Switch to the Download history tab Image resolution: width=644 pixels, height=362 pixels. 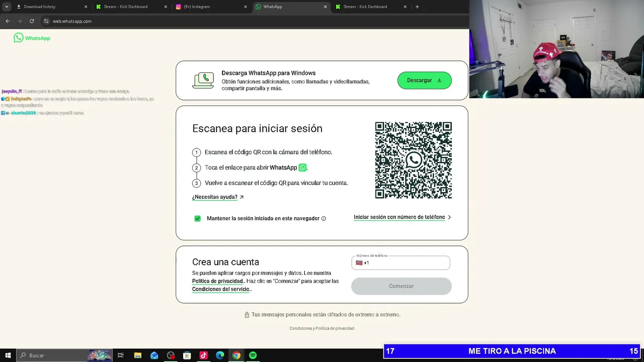tap(51, 7)
